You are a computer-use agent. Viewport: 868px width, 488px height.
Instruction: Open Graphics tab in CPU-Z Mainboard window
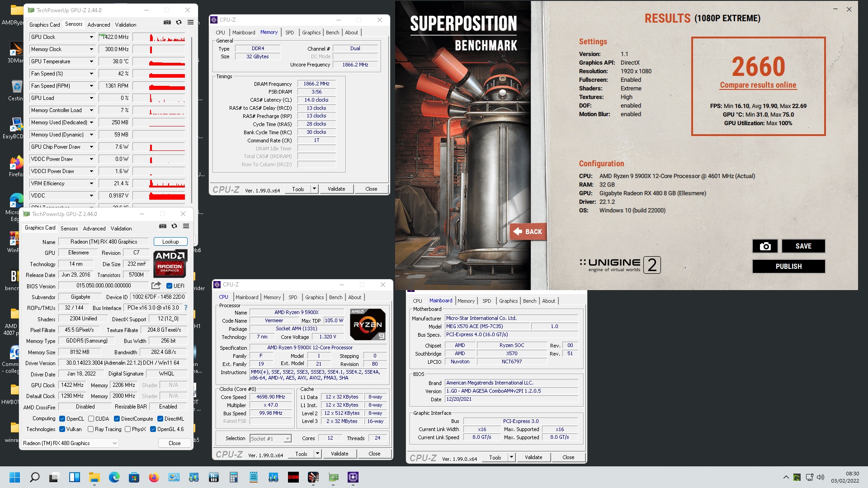(x=509, y=301)
